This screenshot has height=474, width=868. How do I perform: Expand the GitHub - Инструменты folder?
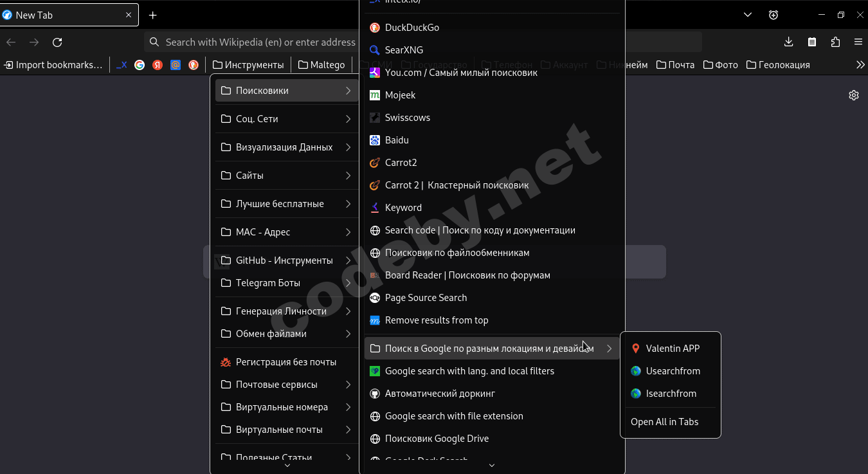click(x=286, y=260)
